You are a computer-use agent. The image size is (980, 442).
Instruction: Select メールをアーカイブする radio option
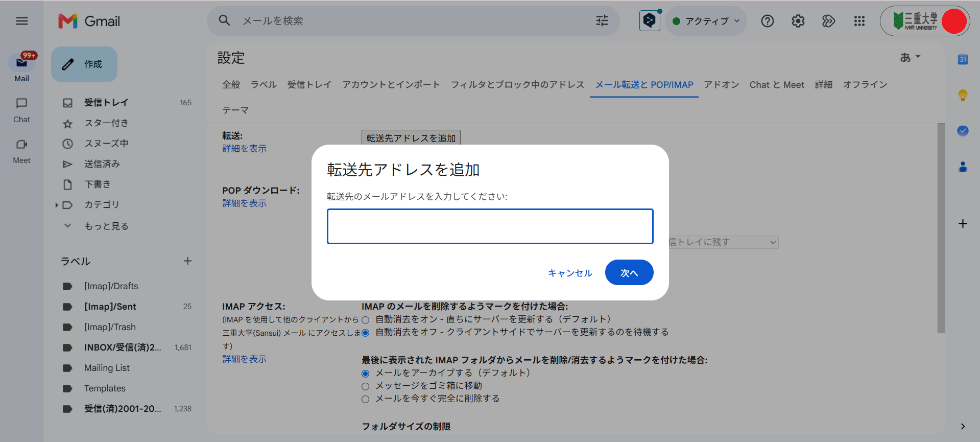tap(365, 374)
